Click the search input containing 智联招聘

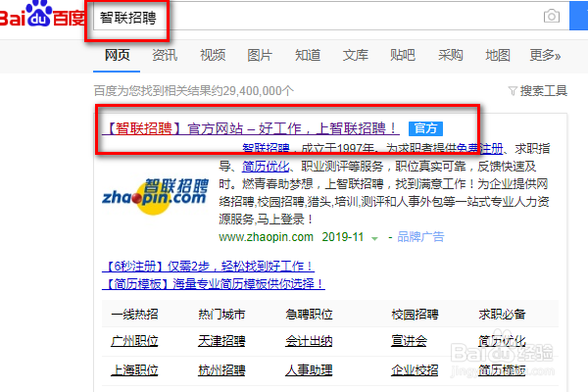331,16
